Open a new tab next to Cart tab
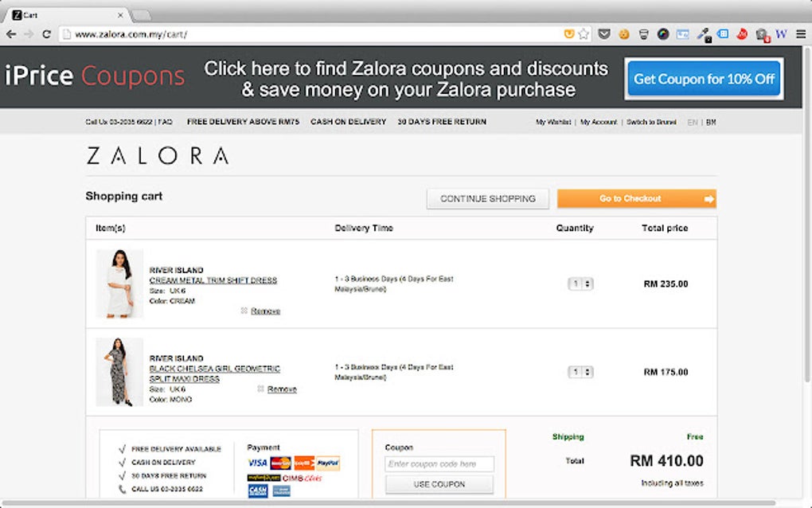812x508 pixels. point(141,16)
